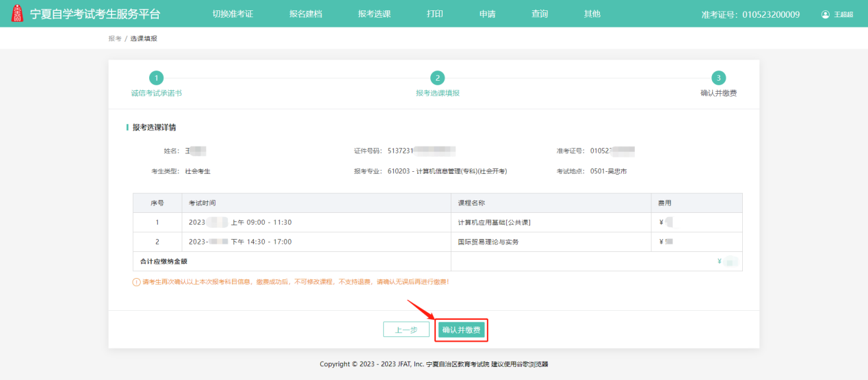The width and height of the screenshot is (868, 380).
Task: Click step 2 circle 报考选课填报
Action: point(437,78)
